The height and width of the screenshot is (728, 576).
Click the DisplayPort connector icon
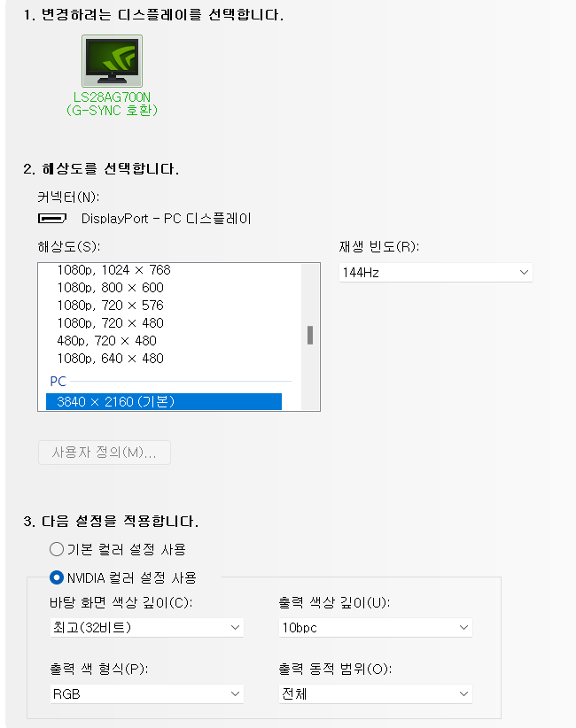tap(51, 218)
